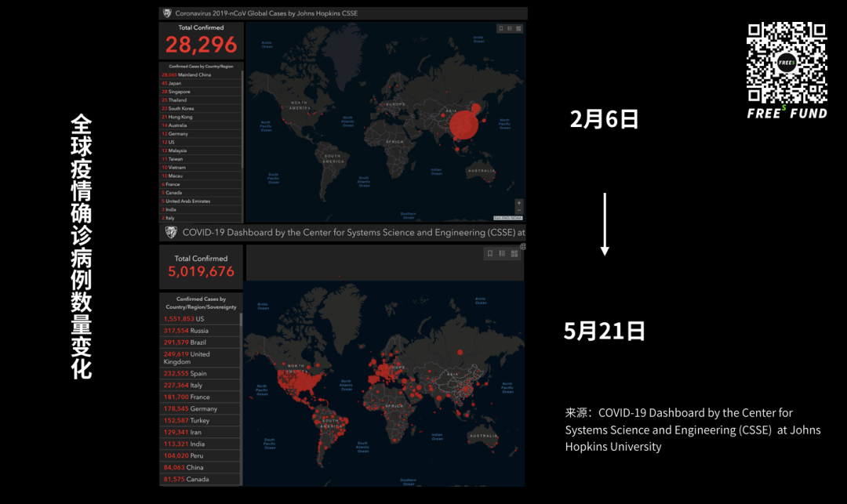
Task: Click the bookmark icon on the 28,296 map
Action: coord(501,28)
